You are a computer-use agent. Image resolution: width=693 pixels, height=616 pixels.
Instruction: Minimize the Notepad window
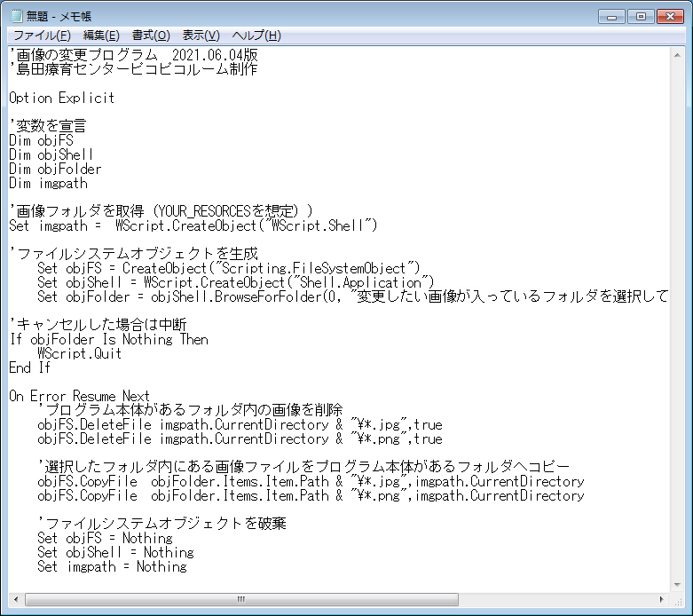611,16
